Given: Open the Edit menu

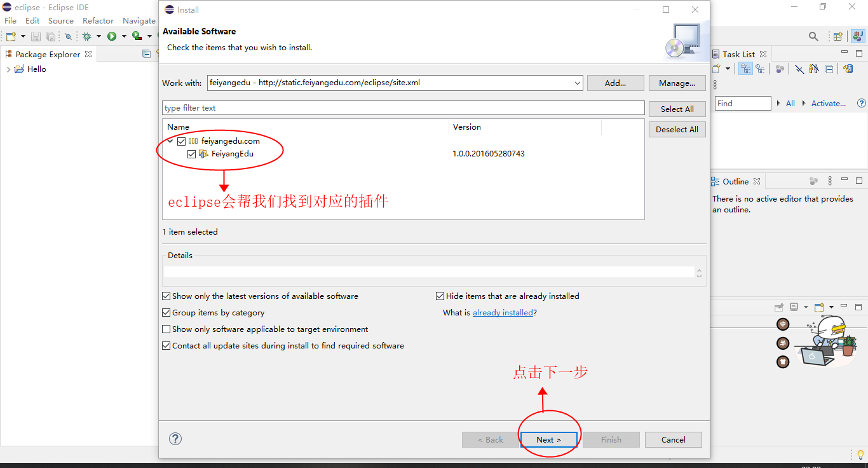Looking at the screenshot, I should [32, 21].
